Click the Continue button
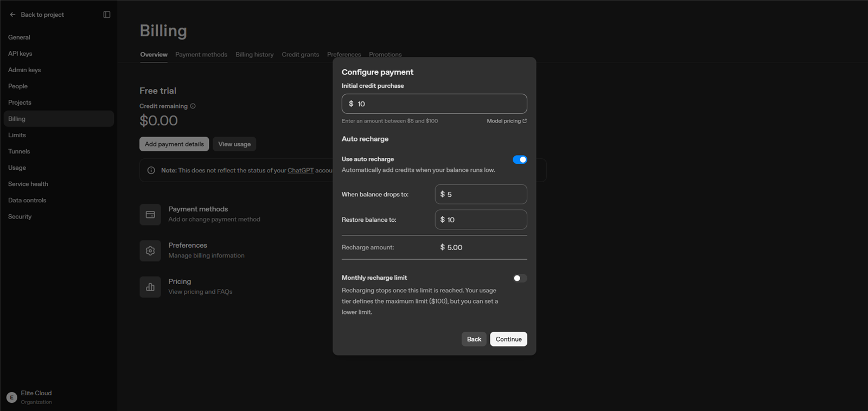868x411 pixels. click(508, 339)
